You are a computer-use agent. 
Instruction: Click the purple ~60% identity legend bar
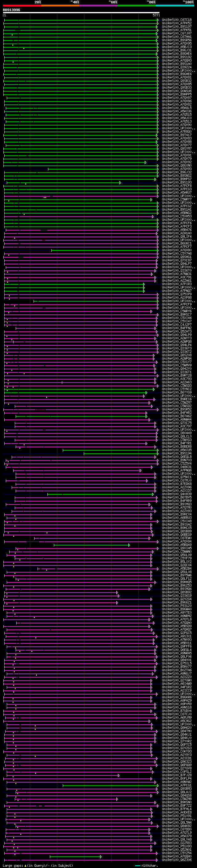pos(99,6)
